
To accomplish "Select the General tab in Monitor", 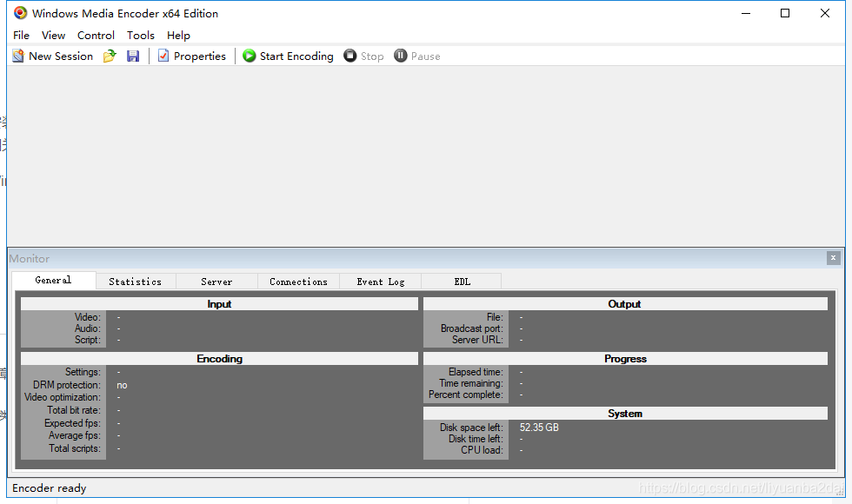I will pos(53,280).
